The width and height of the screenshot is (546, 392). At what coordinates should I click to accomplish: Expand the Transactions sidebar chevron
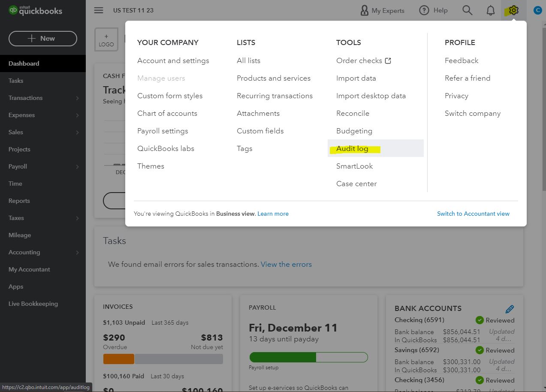coord(77,98)
